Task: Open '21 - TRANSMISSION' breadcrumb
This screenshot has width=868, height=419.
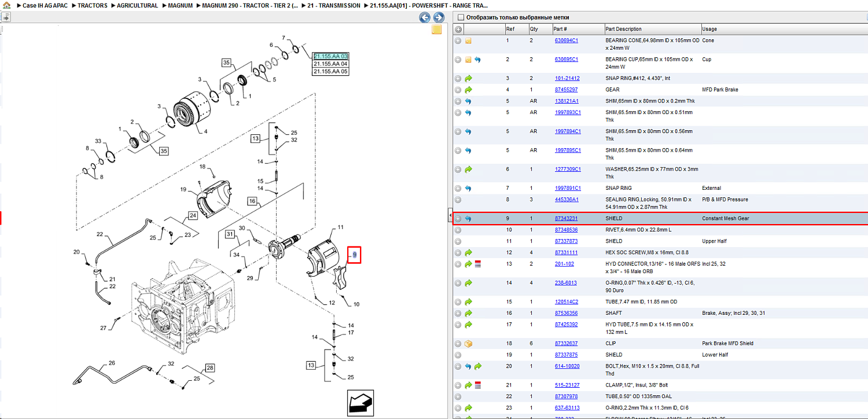Action: click(x=334, y=5)
